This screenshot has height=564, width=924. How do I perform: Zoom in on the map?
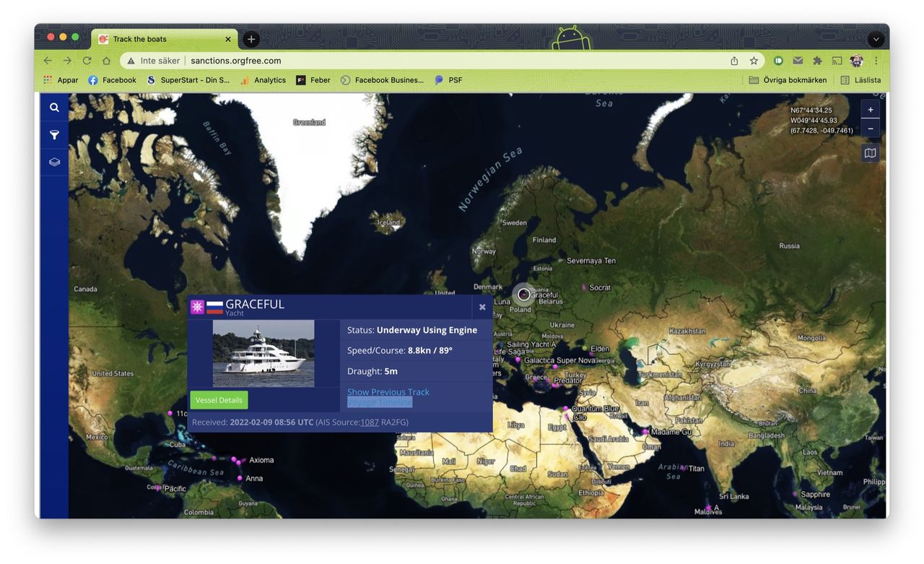pyautogui.click(x=871, y=110)
